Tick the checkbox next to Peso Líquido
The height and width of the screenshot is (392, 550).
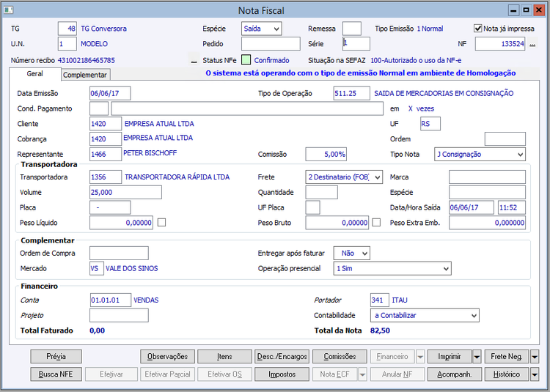pos(162,223)
